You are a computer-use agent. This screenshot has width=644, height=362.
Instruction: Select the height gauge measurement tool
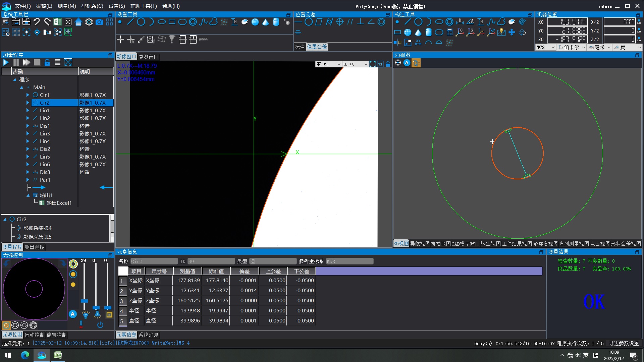tap(234, 22)
